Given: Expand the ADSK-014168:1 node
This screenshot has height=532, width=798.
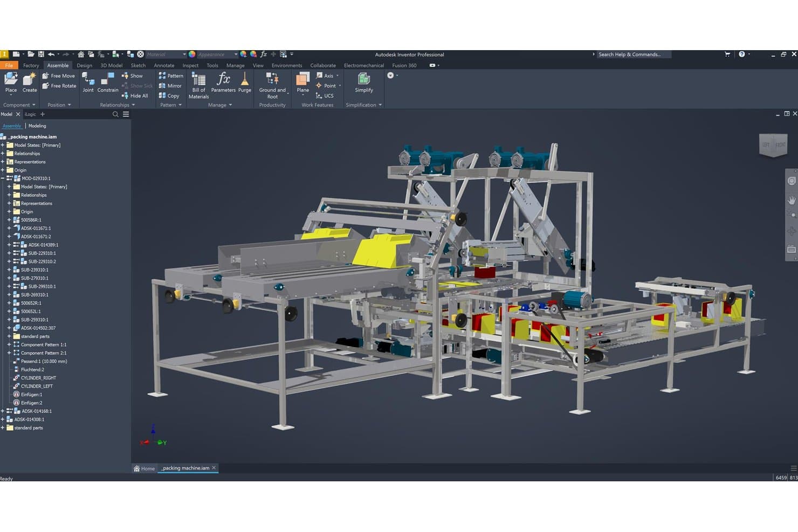Looking at the screenshot, I should (3, 411).
